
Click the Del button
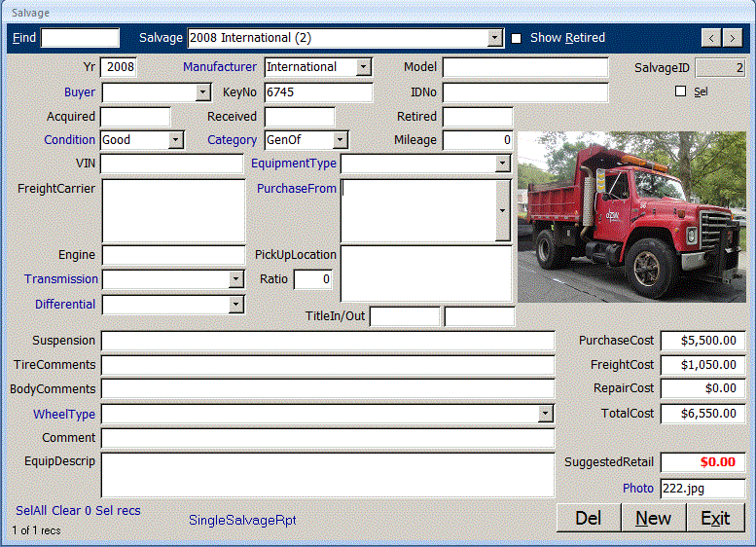tap(588, 518)
